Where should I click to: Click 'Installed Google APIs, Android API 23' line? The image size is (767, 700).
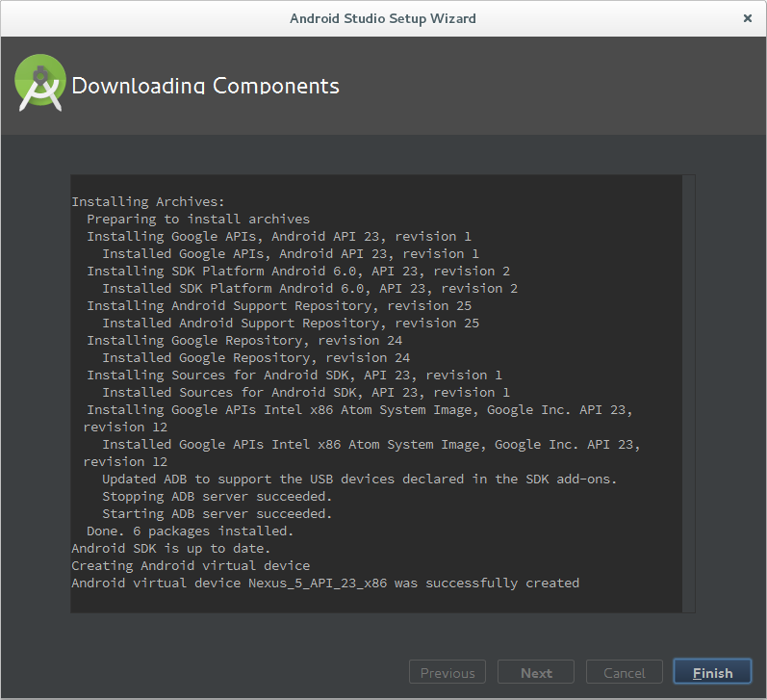[x=291, y=253]
